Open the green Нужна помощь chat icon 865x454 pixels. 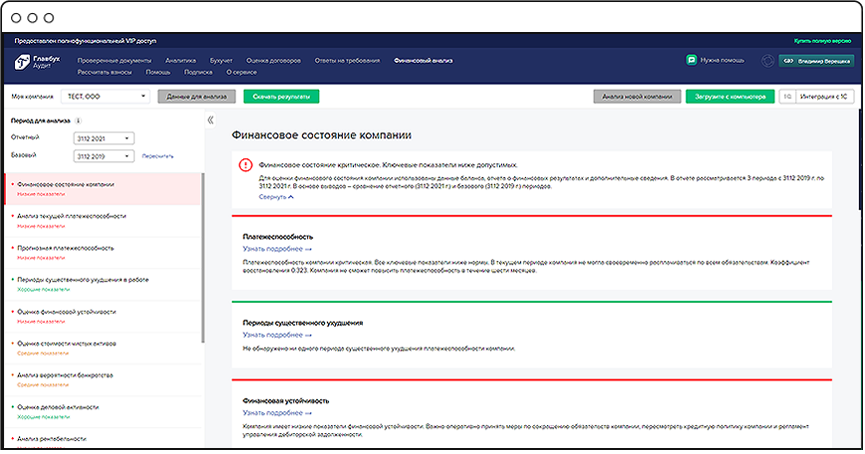691,60
